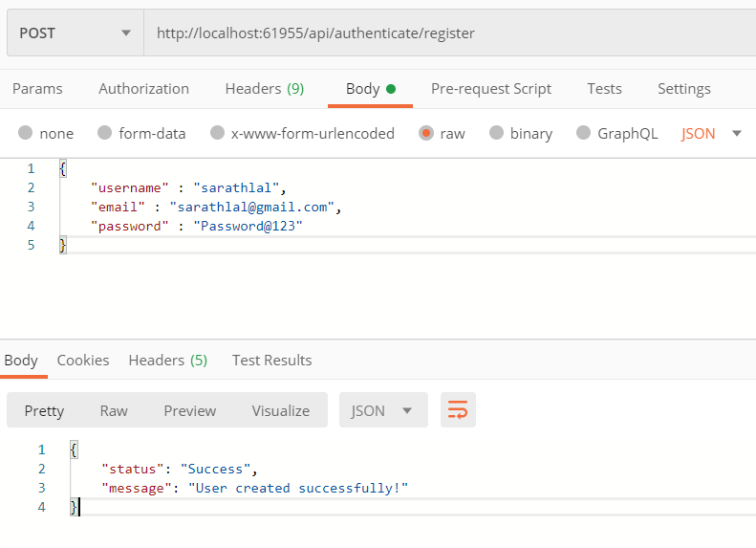Switch response view to Preview
Screen dimensions: 756x548
189,410
